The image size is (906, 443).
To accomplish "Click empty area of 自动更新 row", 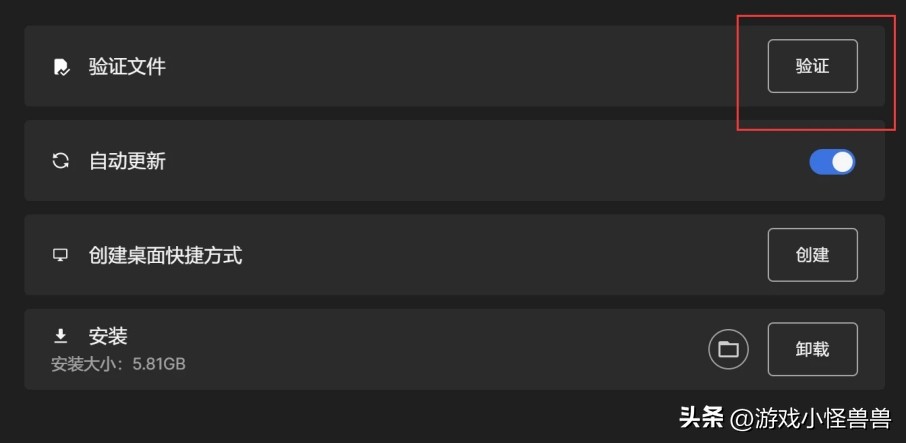I will (450, 161).
